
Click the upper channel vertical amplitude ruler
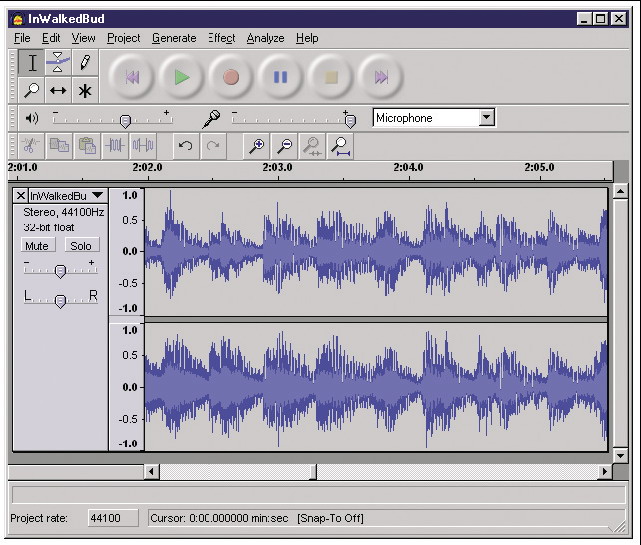point(127,252)
